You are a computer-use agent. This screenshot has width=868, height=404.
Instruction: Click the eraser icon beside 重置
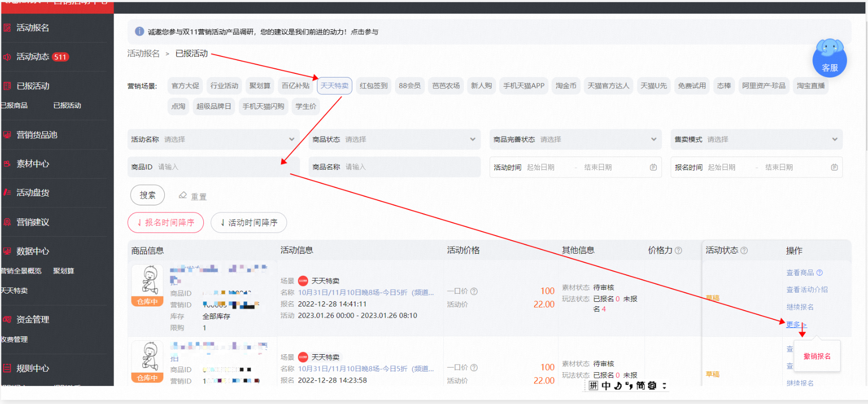click(x=182, y=195)
